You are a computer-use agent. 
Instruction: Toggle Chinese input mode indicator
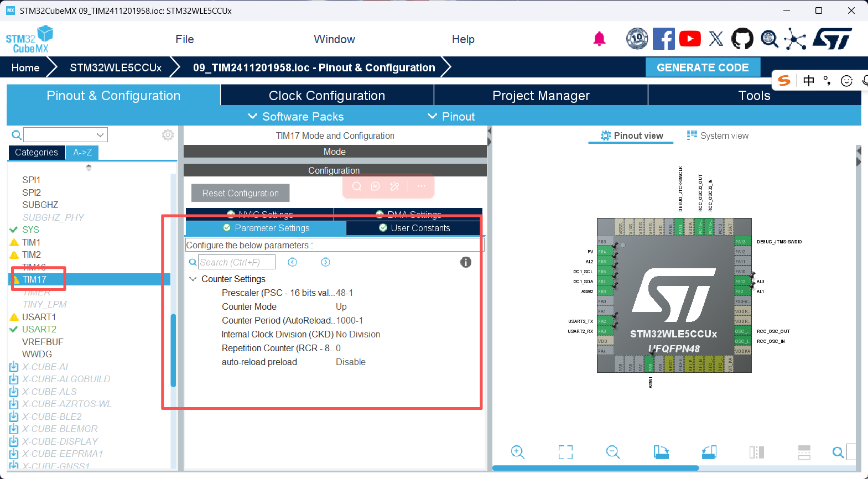tap(809, 81)
